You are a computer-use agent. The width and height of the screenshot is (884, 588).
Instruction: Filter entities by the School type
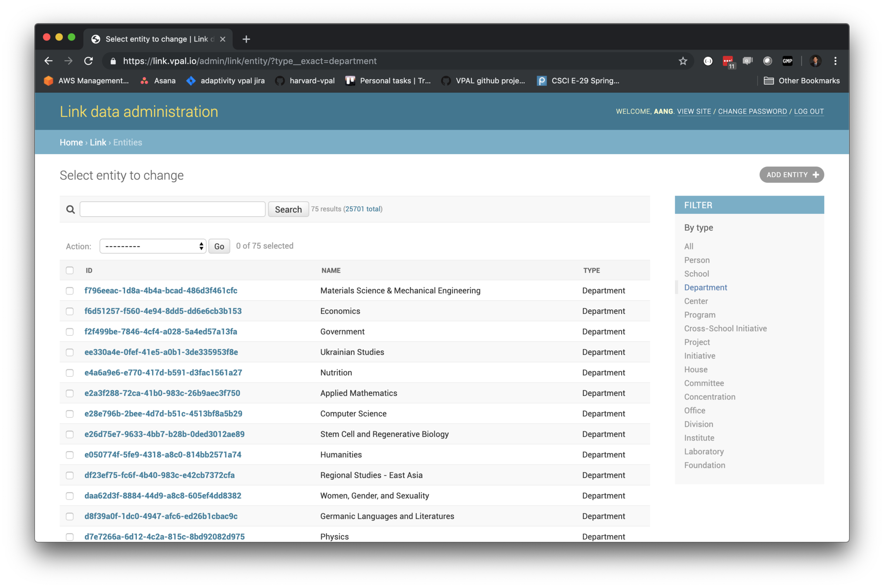[x=696, y=274]
